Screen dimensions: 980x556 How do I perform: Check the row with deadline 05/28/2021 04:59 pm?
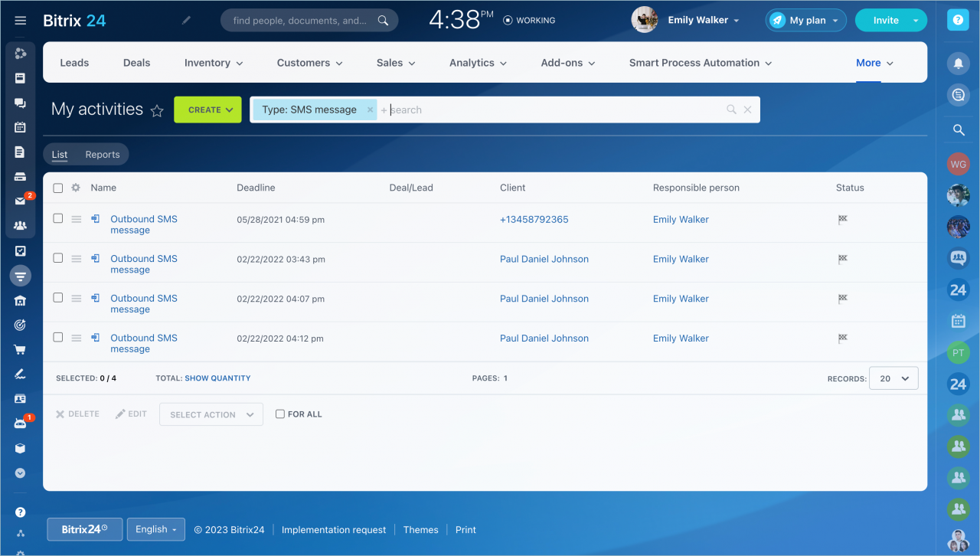58,218
